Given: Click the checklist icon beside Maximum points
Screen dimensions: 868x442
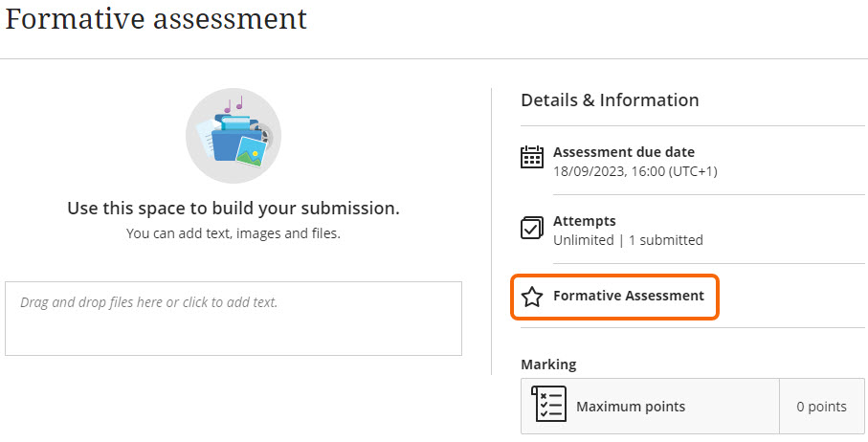Looking at the screenshot, I should click(549, 406).
